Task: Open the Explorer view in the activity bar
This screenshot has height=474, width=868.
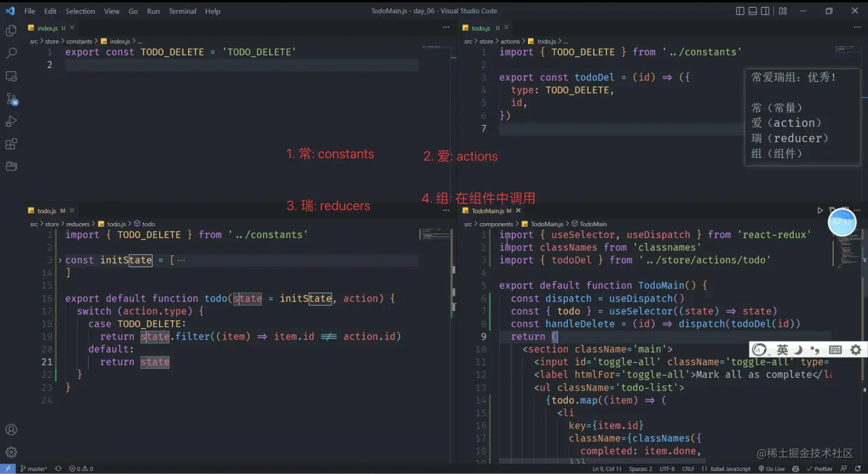Action: [x=11, y=31]
